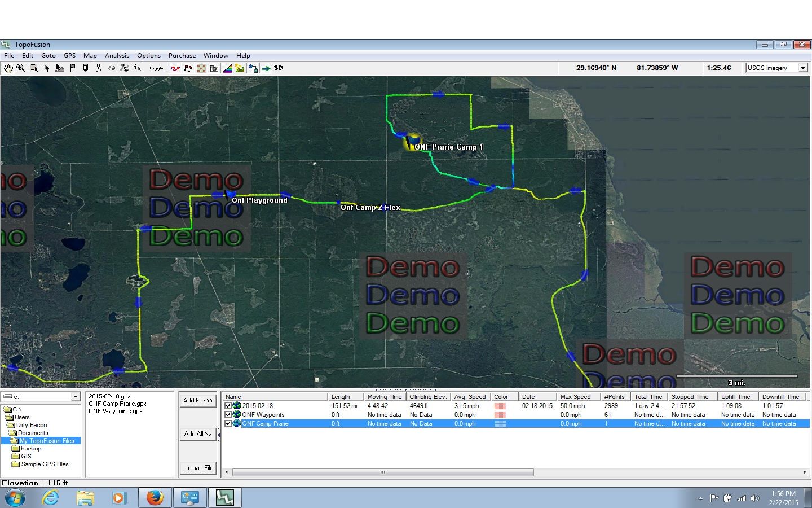Viewport: 812px width, 508px height.
Task: Click the green arrow toolbar icon
Action: pos(266,68)
